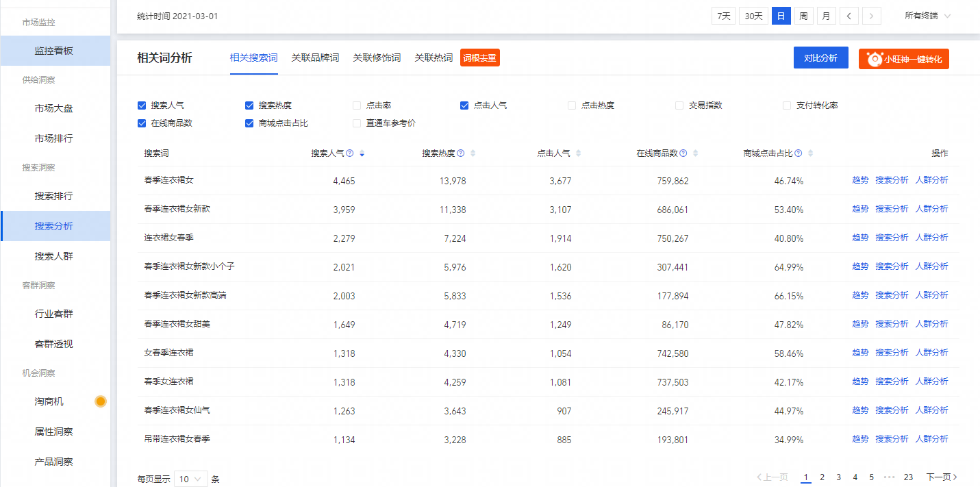Click 下一页 to go to next page
The width and height of the screenshot is (980, 487).
942,477
